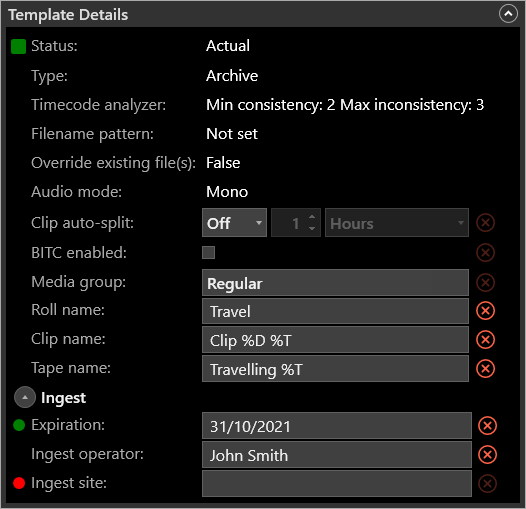The height and width of the screenshot is (509, 526).
Task: Click the Clip name text field
Action: (335, 340)
